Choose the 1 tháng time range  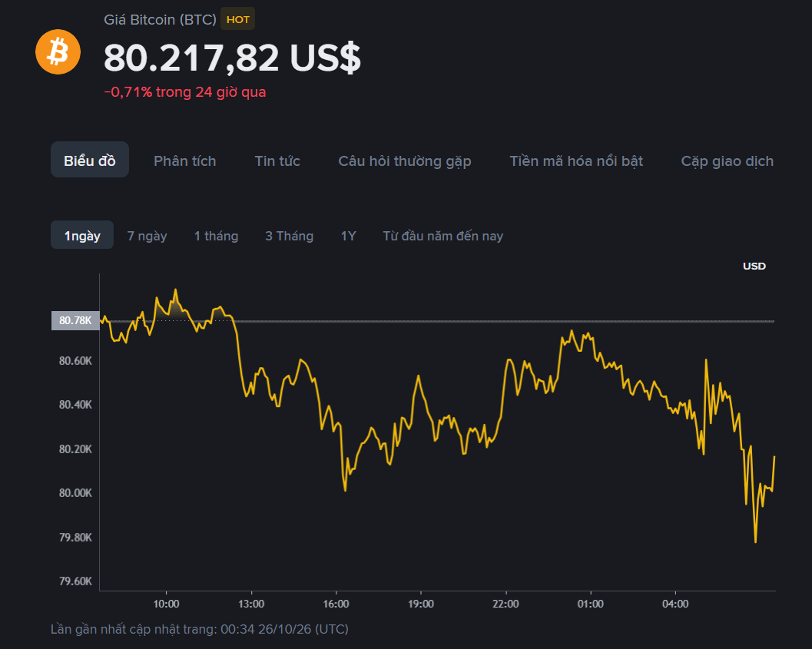point(216,236)
